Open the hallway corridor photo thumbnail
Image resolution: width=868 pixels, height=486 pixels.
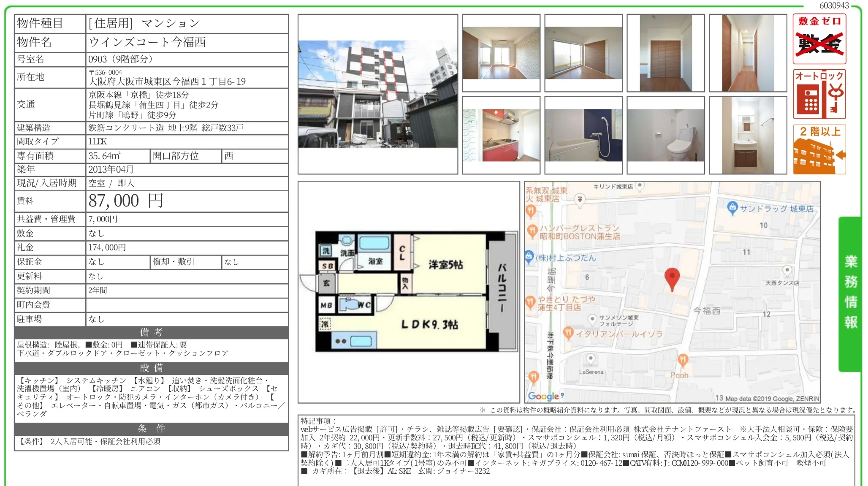click(748, 53)
